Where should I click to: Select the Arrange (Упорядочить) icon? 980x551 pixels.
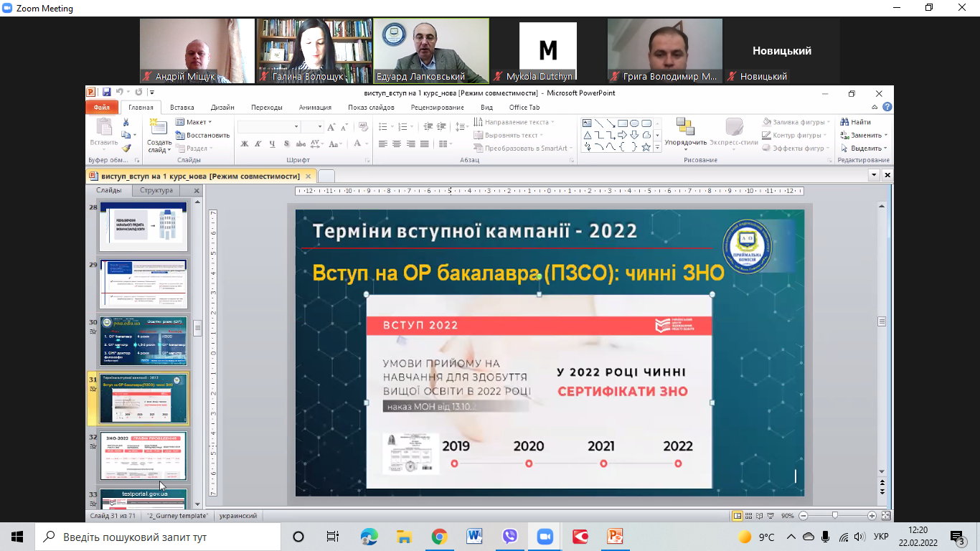point(685,129)
